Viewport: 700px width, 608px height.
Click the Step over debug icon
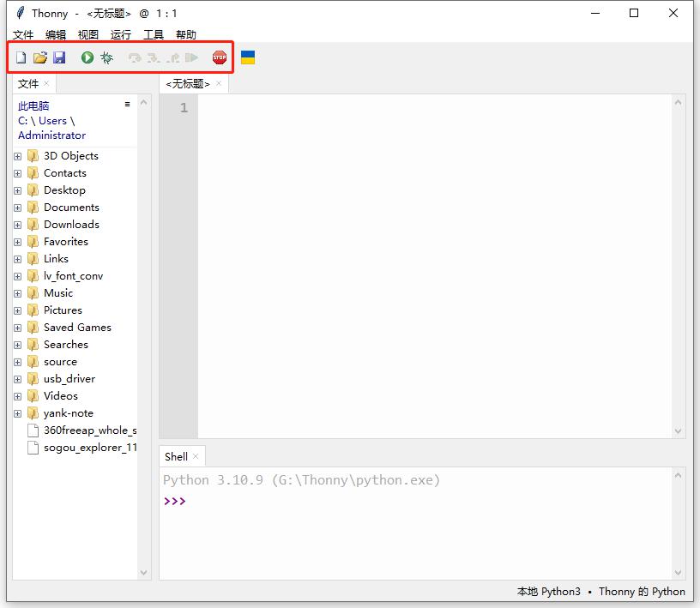point(135,57)
